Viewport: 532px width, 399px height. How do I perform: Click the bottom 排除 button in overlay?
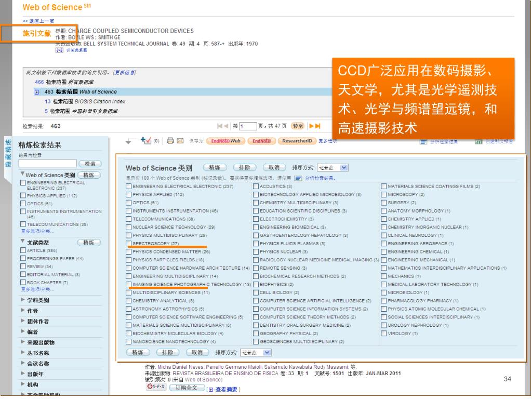click(x=168, y=353)
